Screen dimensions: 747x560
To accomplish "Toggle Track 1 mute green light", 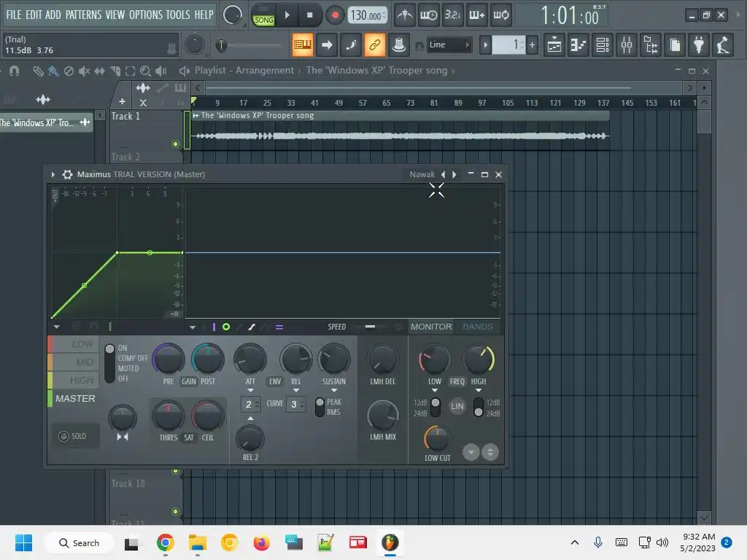I will pos(175,144).
